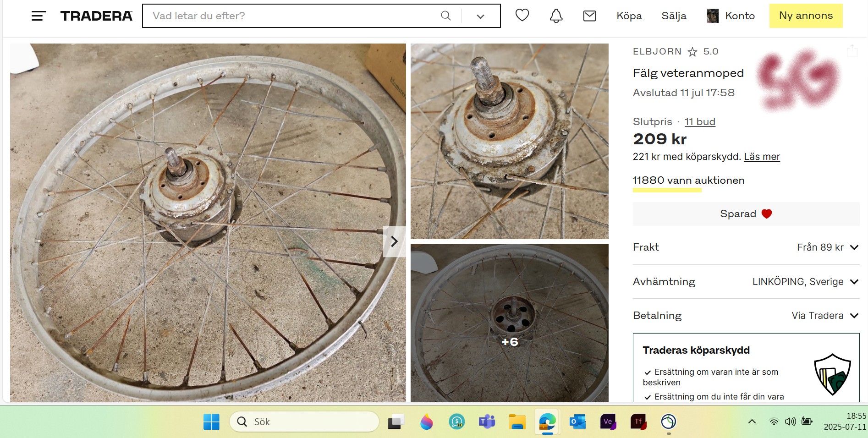Toggle the Sparad saved button
The image size is (868, 438).
746,214
